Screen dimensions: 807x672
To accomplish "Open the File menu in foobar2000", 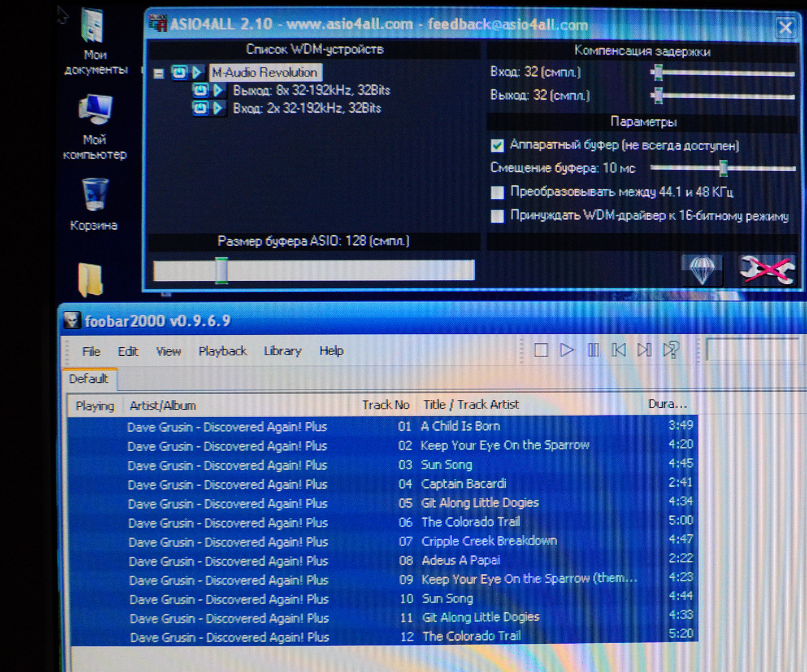I will pos(91,351).
